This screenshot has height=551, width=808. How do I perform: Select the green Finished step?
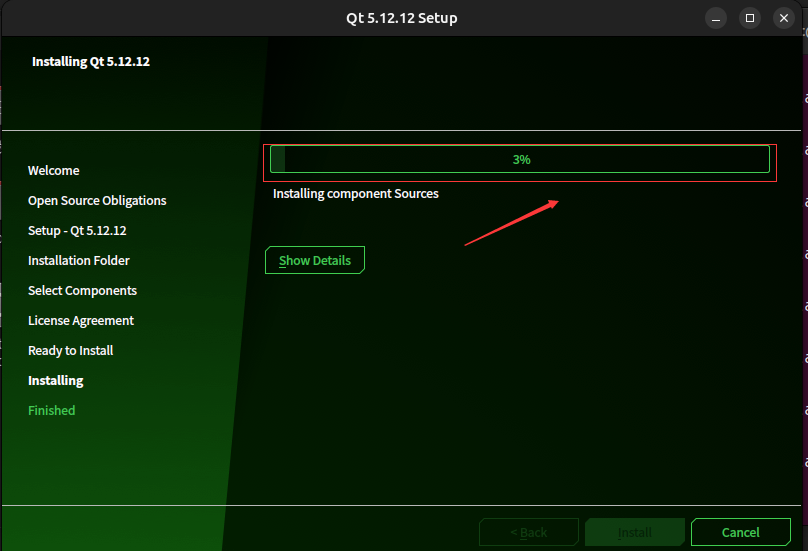(x=52, y=410)
